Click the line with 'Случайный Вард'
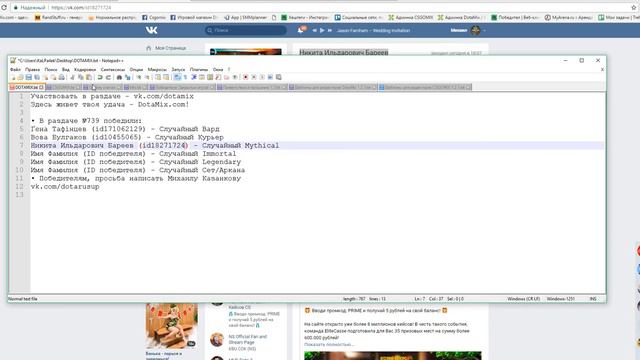 coord(125,129)
